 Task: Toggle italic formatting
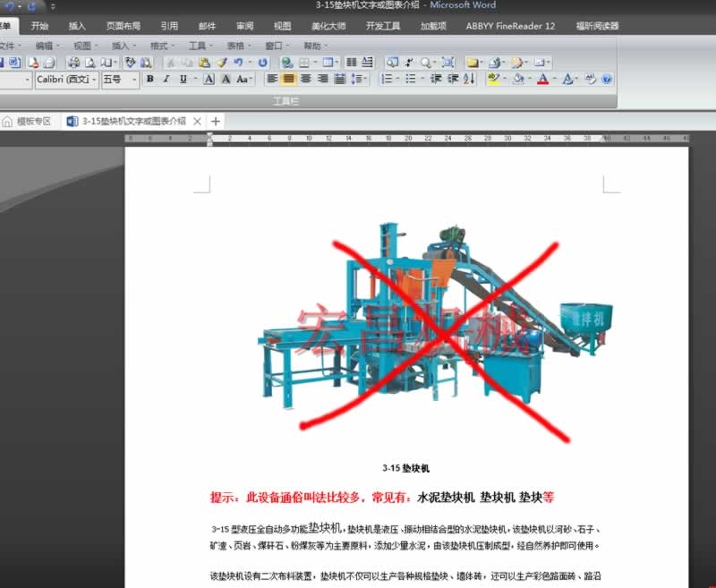(x=166, y=80)
